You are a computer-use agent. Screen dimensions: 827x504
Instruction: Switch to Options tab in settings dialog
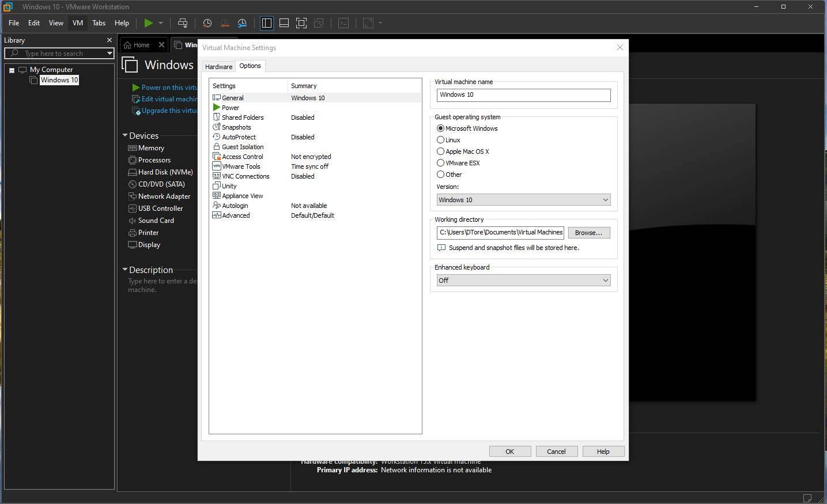[x=250, y=66]
